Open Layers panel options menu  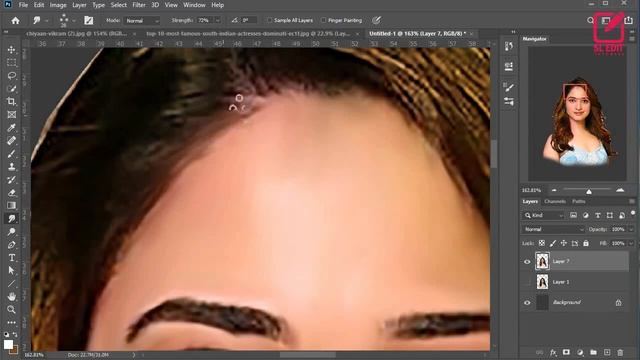632,202
